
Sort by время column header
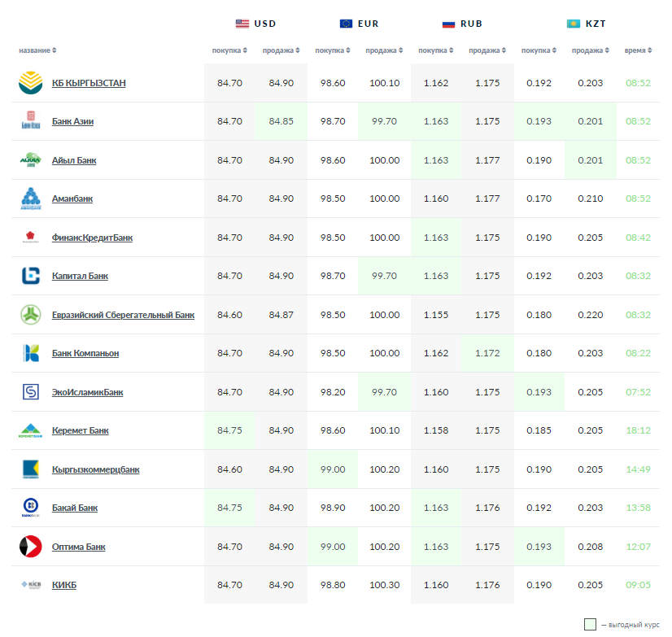click(638, 50)
